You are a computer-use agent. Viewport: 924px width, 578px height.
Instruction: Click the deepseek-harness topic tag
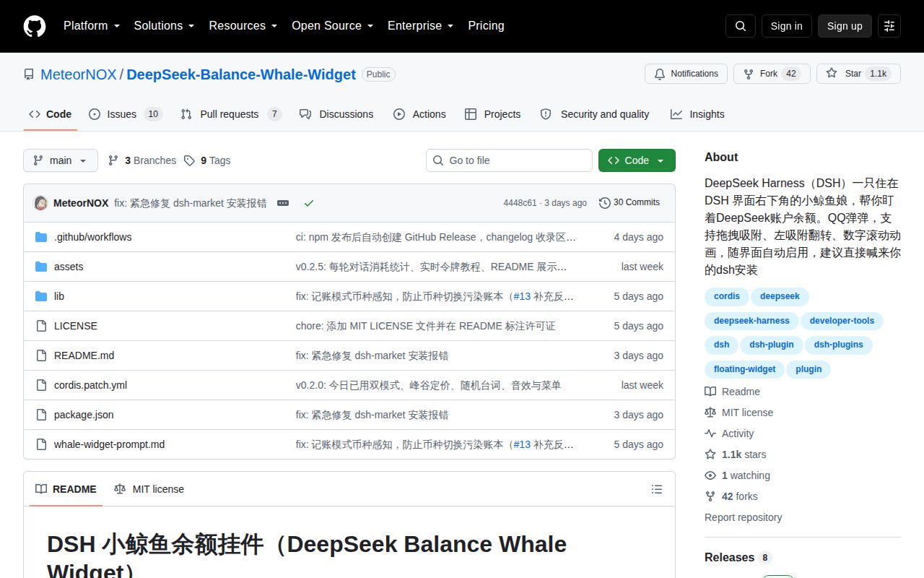pos(751,321)
